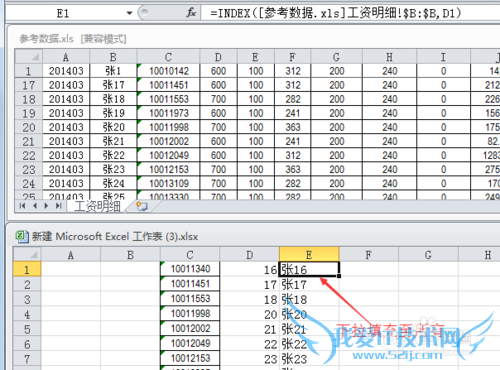
Task: Go to previous sheet navigation arrow
Action: (x=34, y=206)
